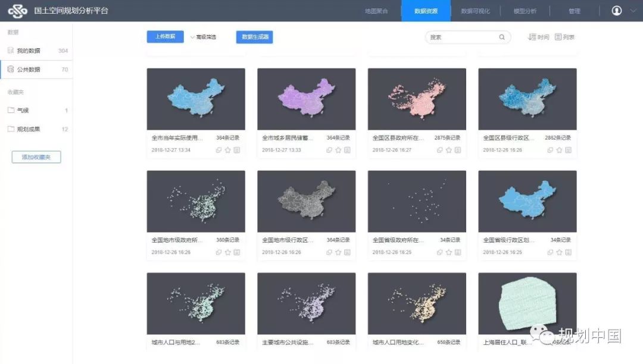Open details icon on 全国省级行政区划 card
Image resolution: width=643 pixels, height=364 pixels.
[569, 252]
